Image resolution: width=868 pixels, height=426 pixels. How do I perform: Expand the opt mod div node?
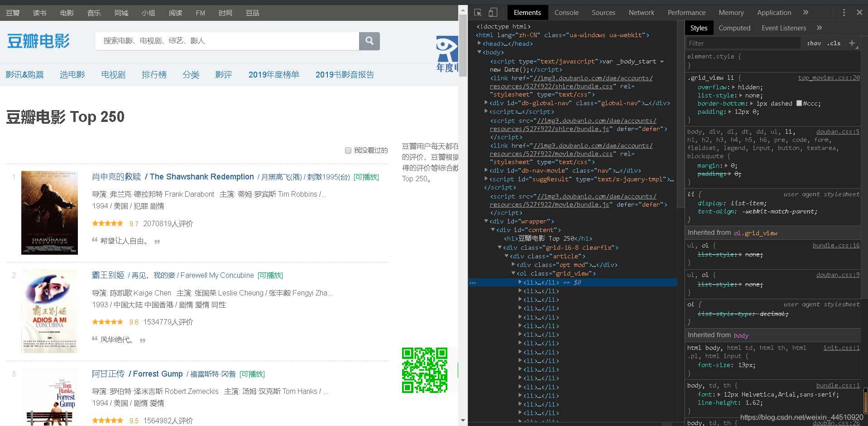[513, 265]
